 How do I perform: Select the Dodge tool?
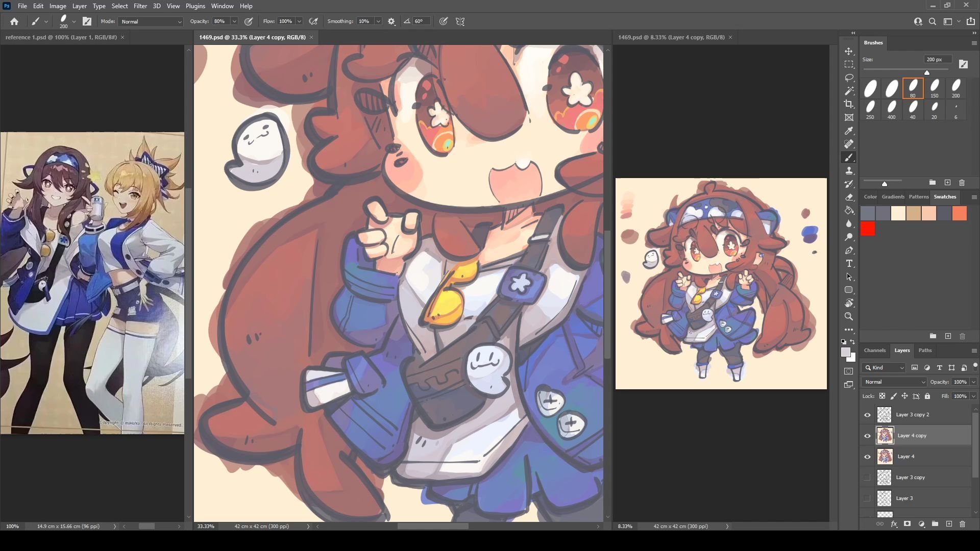[849, 237]
